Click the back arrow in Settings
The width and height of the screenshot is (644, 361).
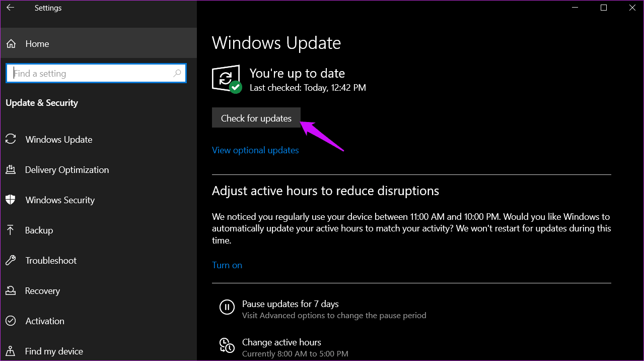[10, 8]
